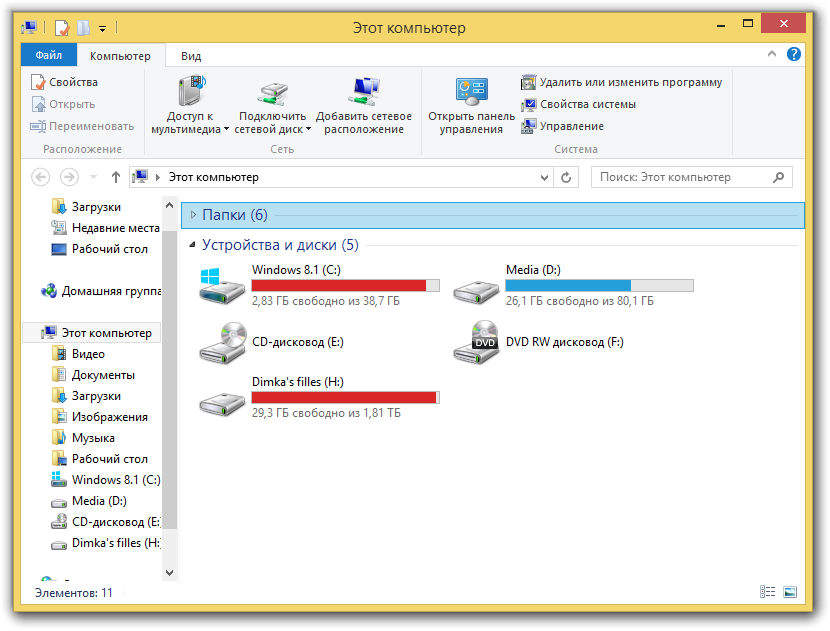
Task: Click the quick access New folder icon
Action: coord(84,28)
